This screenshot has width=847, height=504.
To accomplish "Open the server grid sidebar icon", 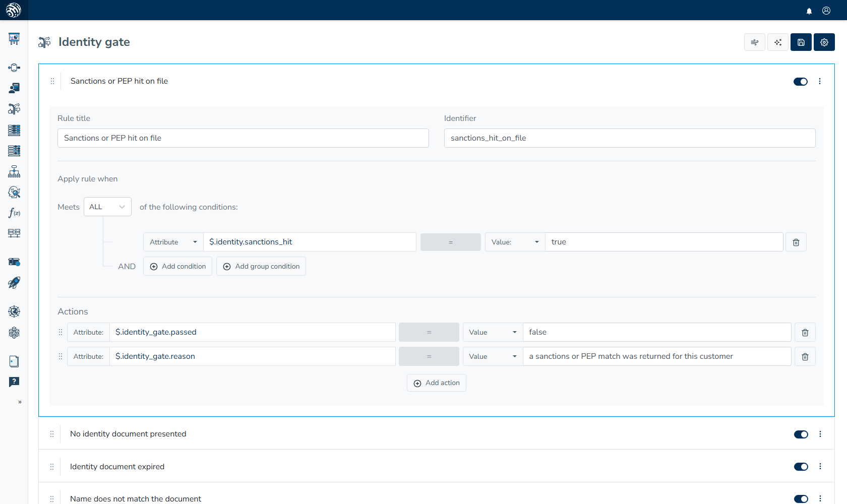I will tap(14, 233).
